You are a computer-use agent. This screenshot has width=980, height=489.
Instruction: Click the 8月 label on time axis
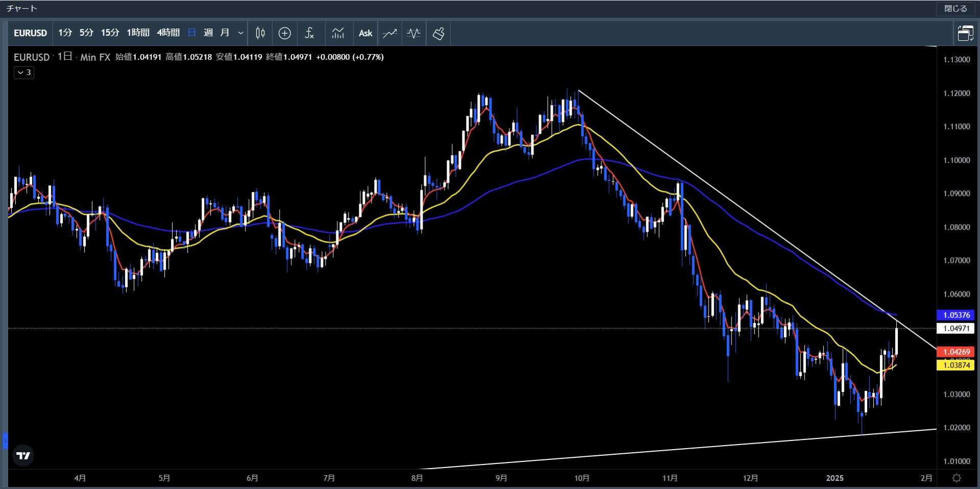click(417, 478)
